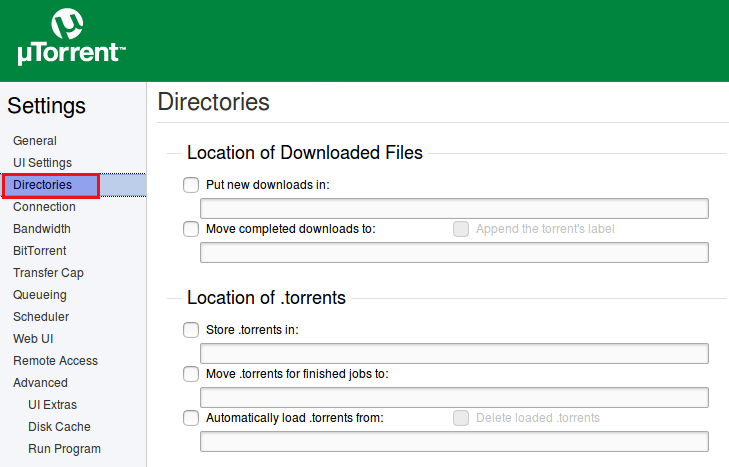The height and width of the screenshot is (467, 729).
Task: Click 'Delete loaded .torrents' checkbox
Action: click(x=461, y=418)
